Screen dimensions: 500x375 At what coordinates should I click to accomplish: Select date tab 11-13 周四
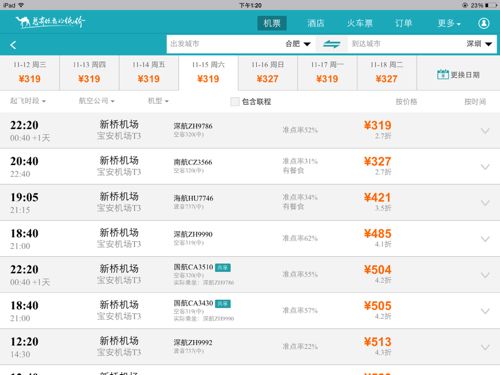coord(89,73)
